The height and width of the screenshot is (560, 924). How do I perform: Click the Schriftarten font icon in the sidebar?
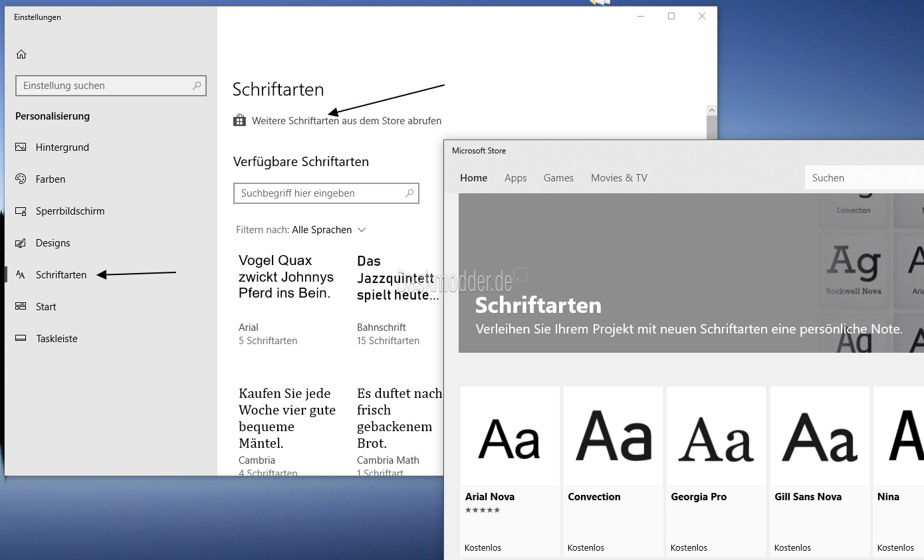tap(21, 275)
